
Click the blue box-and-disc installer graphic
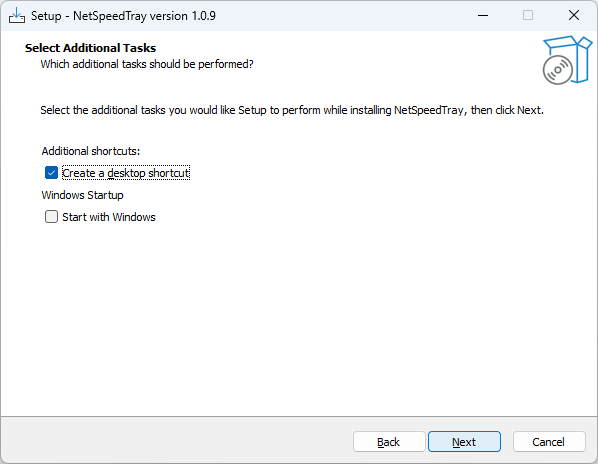(x=567, y=60)
